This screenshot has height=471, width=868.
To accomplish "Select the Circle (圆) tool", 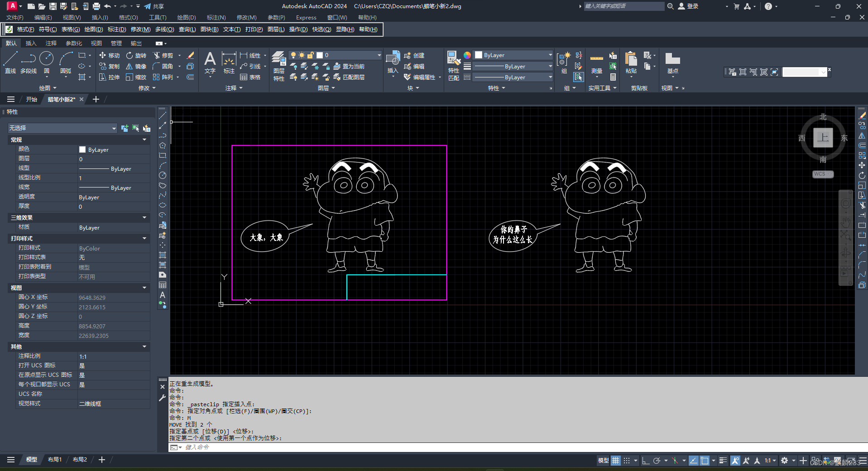I will click(46, 62).
